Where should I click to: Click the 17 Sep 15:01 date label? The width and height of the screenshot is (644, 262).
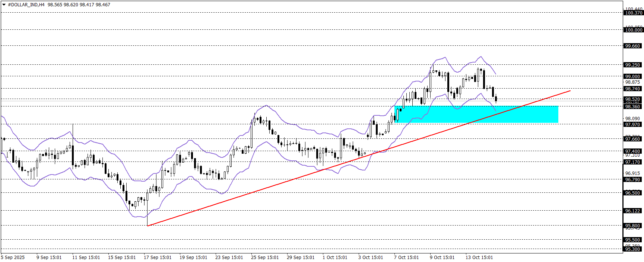(x=158, y=258)
